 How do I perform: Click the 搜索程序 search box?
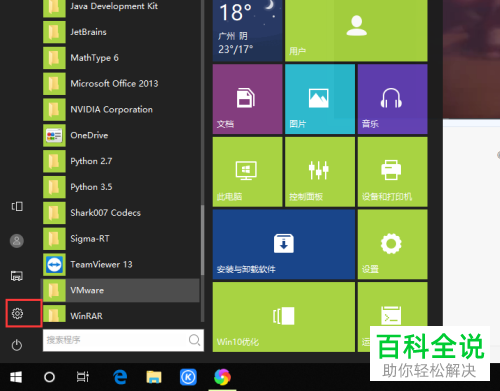tap(123, 340)
